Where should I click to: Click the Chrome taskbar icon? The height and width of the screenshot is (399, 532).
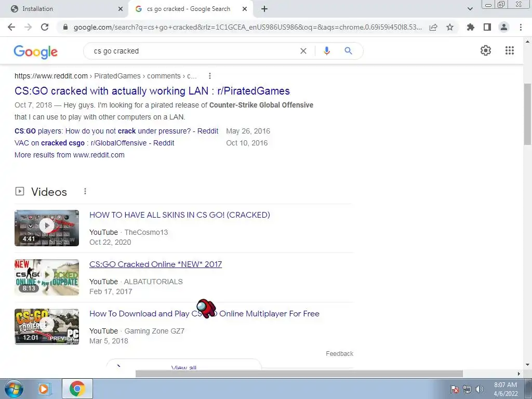point(77,389)
